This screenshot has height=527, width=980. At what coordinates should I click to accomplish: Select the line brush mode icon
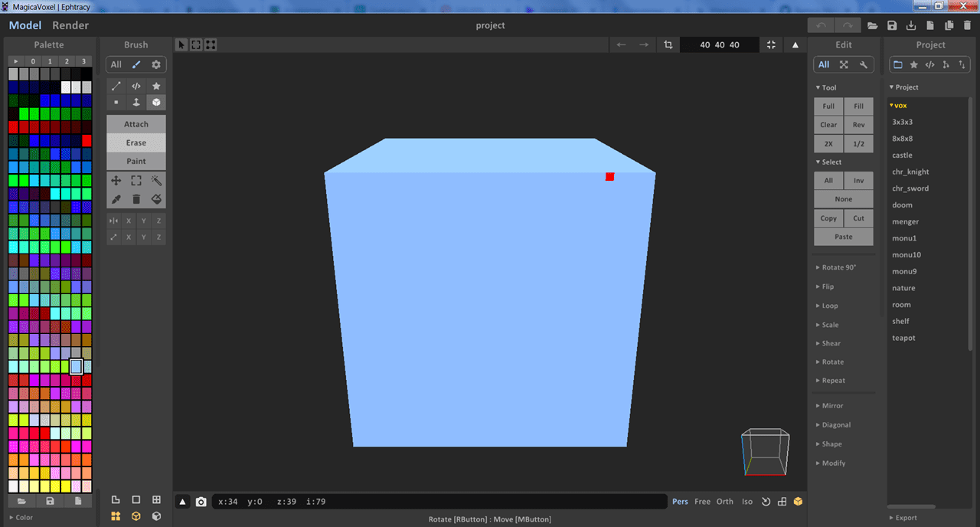point(116,87)
